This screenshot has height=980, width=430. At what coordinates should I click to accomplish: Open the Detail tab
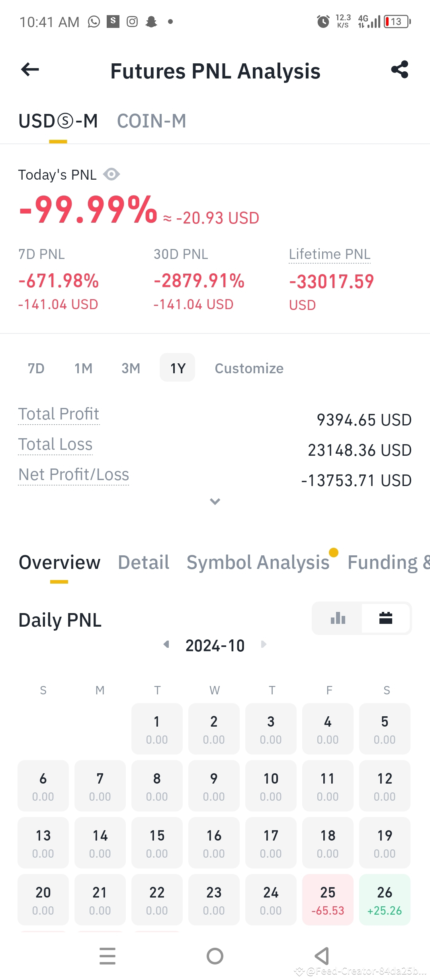pyautogui.click(x=144, y=563)
